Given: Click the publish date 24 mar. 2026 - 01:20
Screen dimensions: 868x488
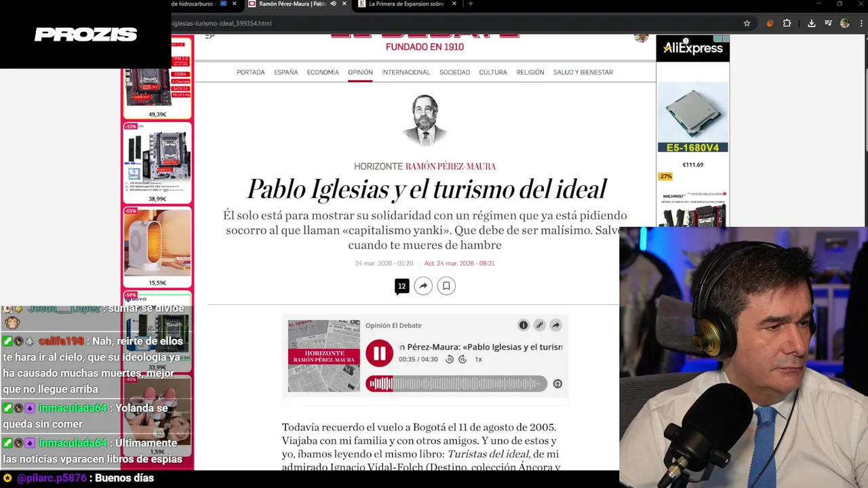Looking at the screenshot, I should click(384, 263).
